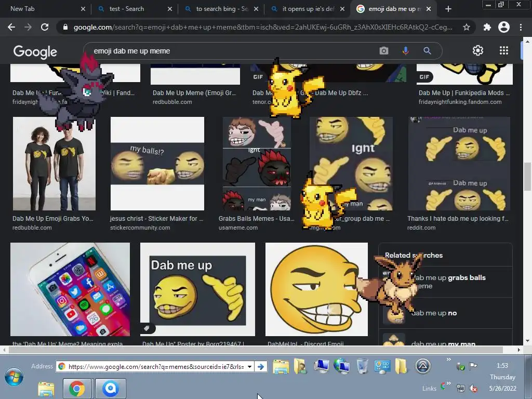Expand the Links toolbar chevron
Viewport: 532px width, 399px height.
coord(448,383)
